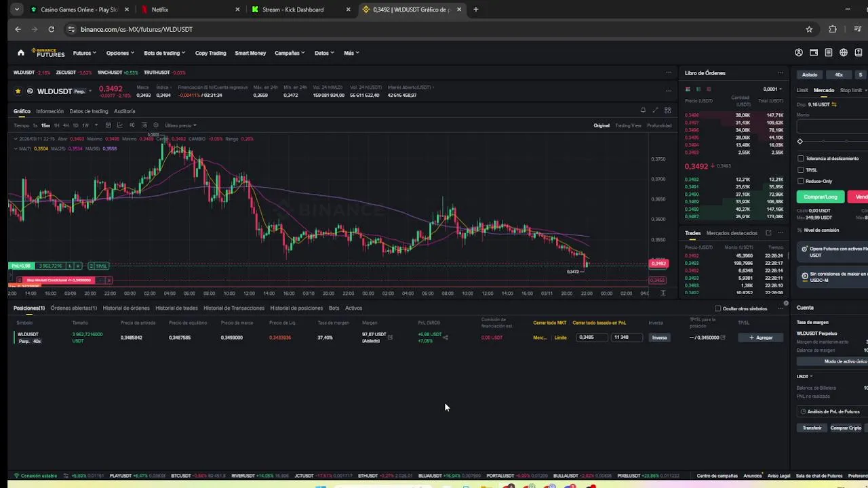The height and width of the screenshot is (488, 868).
Task: Change the 40x leverage
Action: pyautogui.click(x=839, y=75)
